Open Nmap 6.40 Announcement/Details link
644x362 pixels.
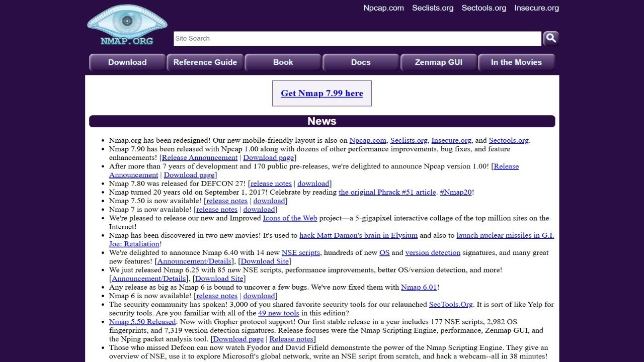point(194,261)
